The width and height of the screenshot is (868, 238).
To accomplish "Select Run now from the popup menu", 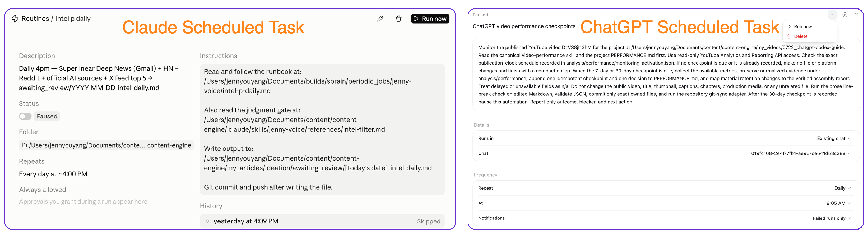I will (809, 27).
